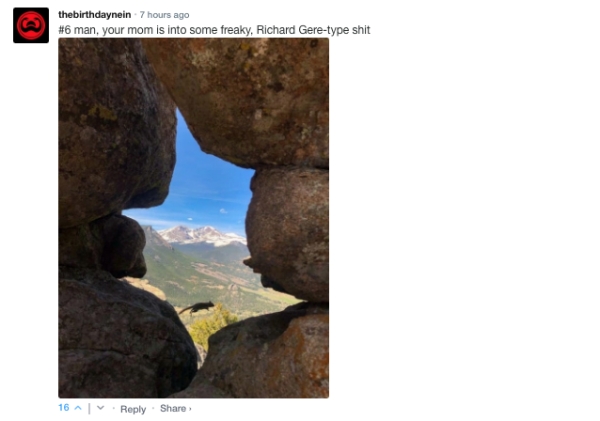
Task: Open the Share menu under the comment
Action: [173, 408]
